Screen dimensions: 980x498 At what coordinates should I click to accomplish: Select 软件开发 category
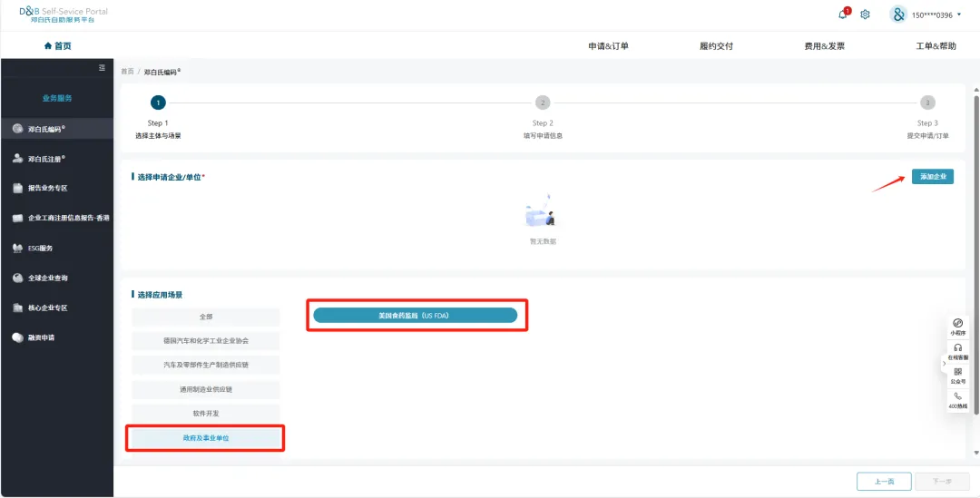click(x=206, y=414)
